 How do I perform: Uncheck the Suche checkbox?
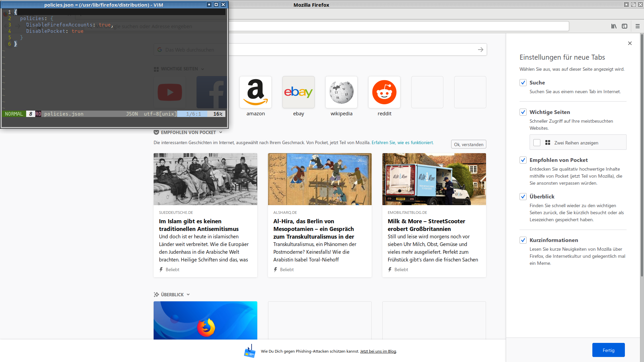[523, 82]
